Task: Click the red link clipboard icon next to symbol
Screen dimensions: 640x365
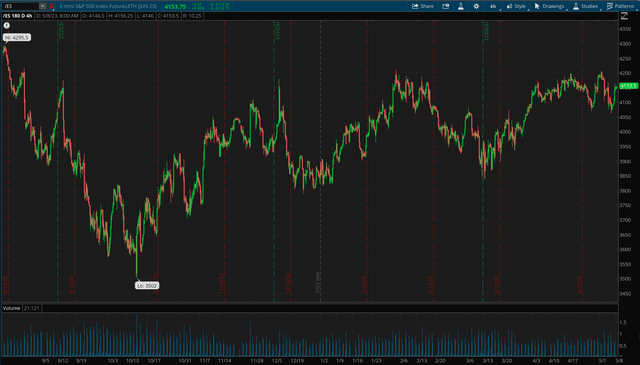Action: pos(51,6)
